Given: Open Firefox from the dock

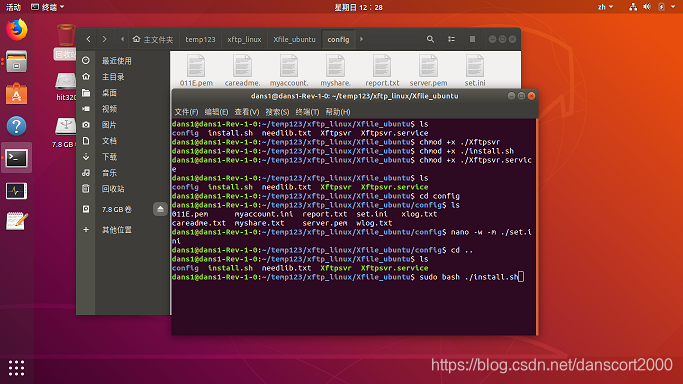Looking at the screenshot, I should pos(17,30).
